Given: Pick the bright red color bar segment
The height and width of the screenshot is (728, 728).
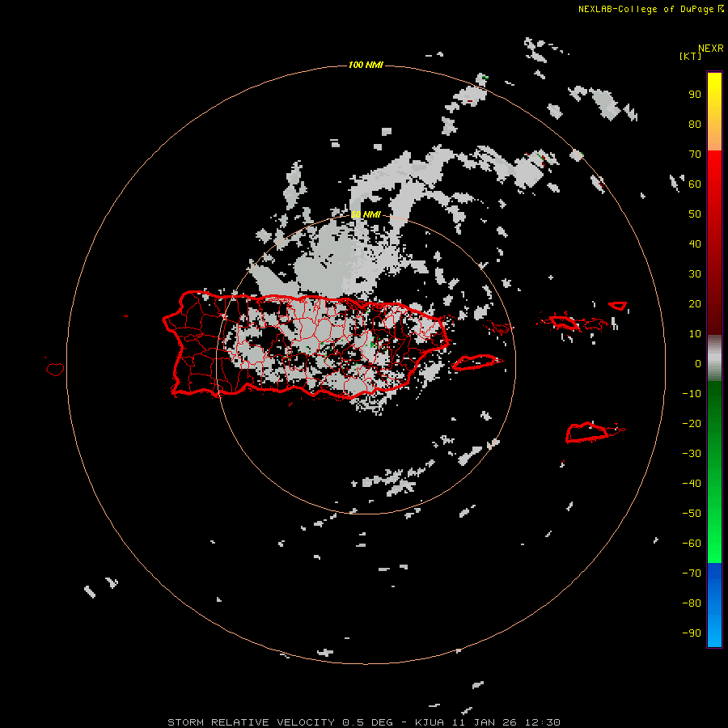Looking at the screenshot, I should coord(714,176).
